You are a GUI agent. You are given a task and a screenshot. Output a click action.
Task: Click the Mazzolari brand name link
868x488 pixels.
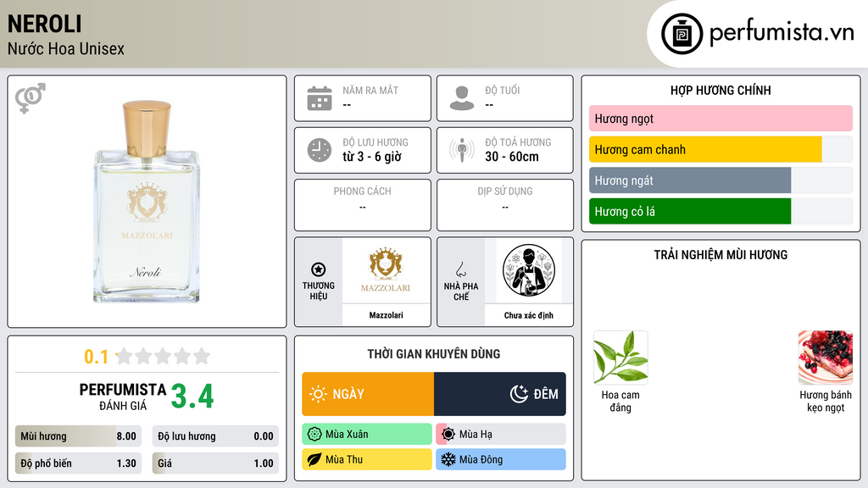(386, 315)
